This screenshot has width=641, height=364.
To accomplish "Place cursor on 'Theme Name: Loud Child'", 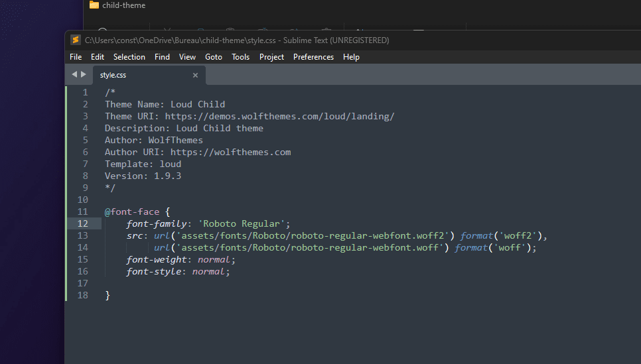I will [165, 104].
